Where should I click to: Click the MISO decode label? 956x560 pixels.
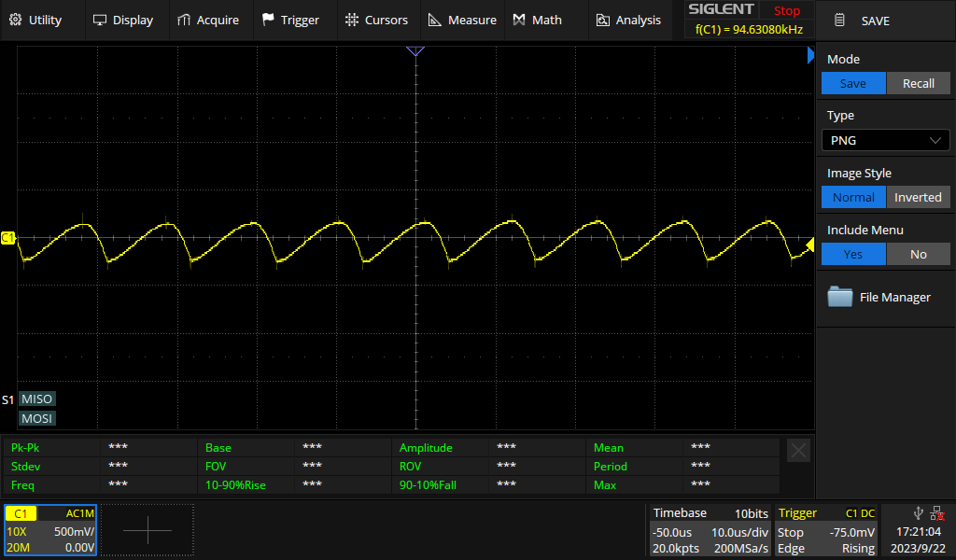(36, 399)
